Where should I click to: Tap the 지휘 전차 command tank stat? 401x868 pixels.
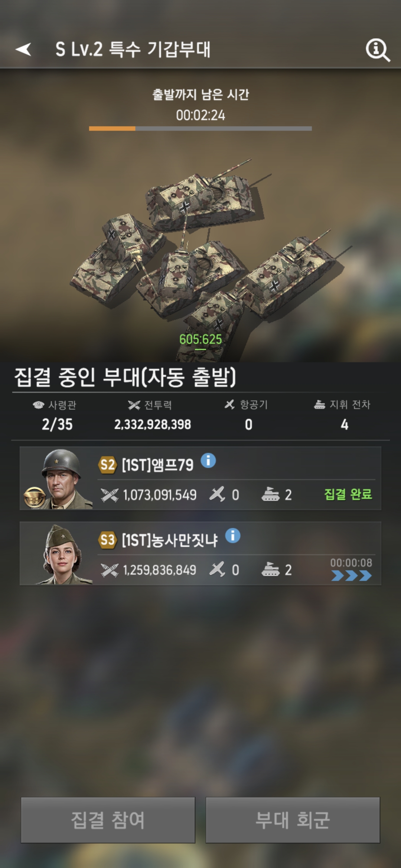coord(343,415)
